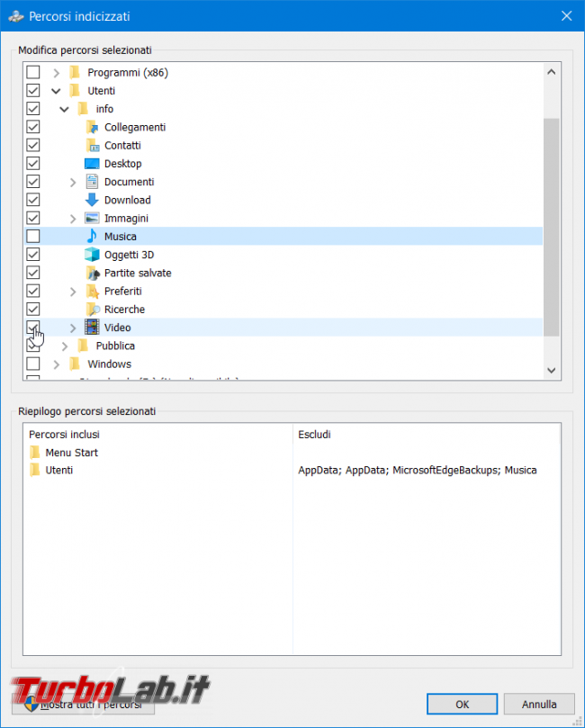This screenshot has height=728, width=585.
Task: Expand the Video tree node
Action: [73, 328]
